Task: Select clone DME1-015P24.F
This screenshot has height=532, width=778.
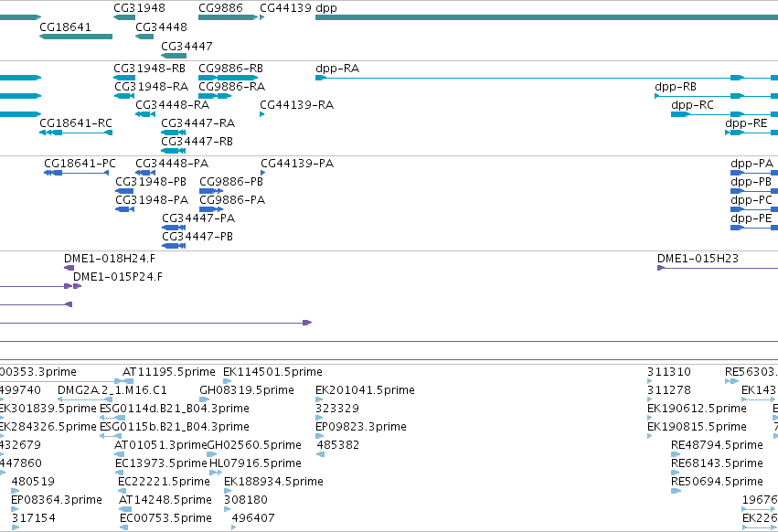Action: (118, 277)
